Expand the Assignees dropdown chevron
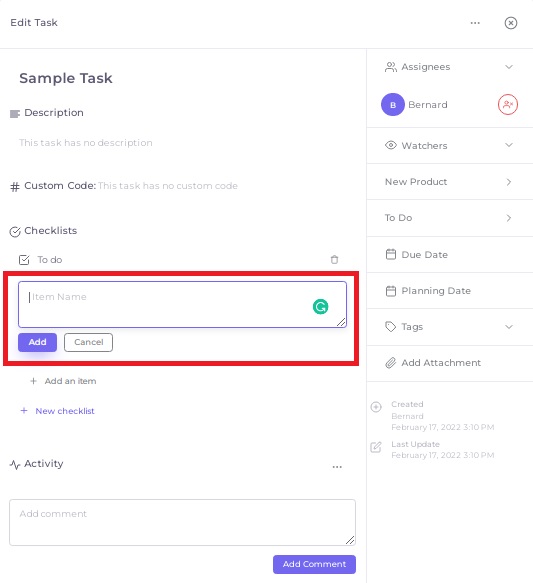The image size is (533, 583). (x=509, y=67)
